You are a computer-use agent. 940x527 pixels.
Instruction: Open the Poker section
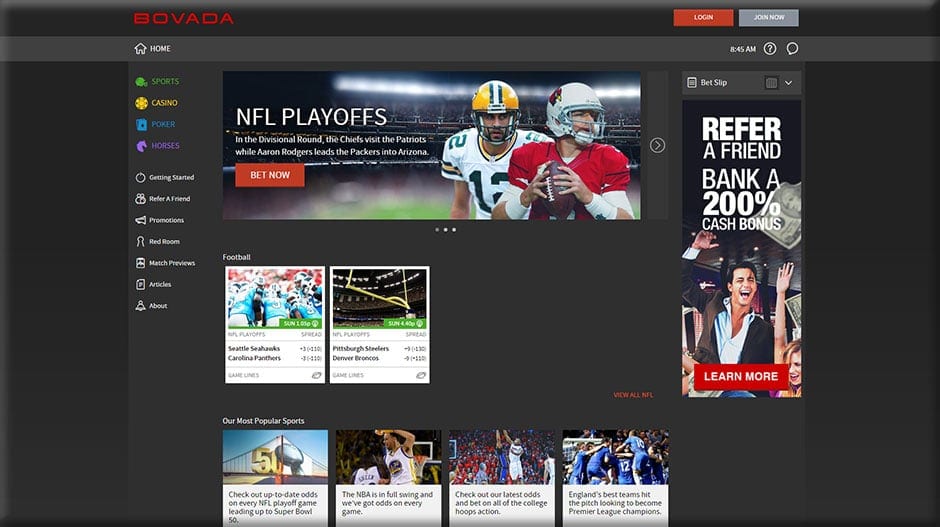163,124
